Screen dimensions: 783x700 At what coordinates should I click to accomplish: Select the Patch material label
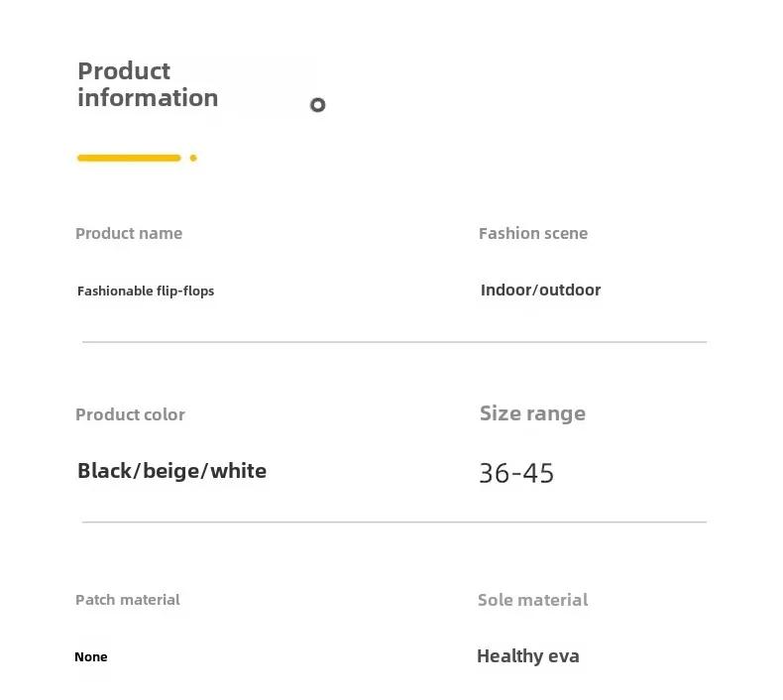tap(127, 600)
